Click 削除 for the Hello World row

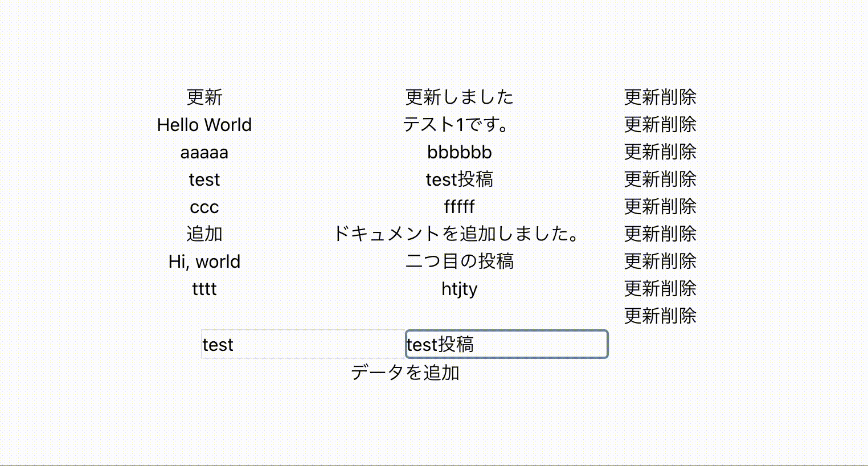(678, 124)
